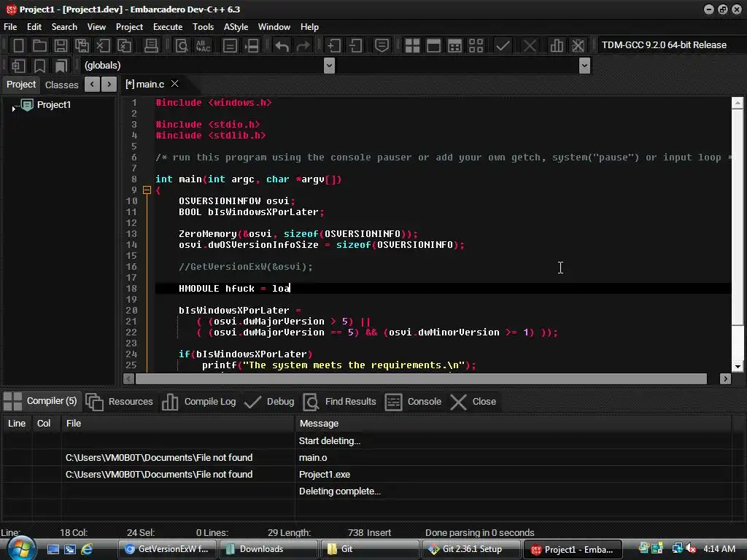Viewport: 747px width, 560px height.
Task: Click the Run window toolbar icon
Action: (433, 46)
